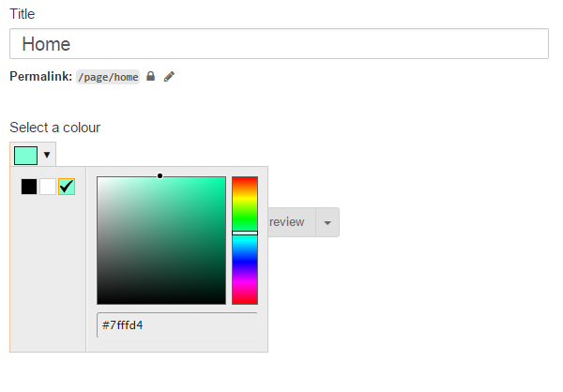Click the partially hidden Preview button
The width and height of the screenshot is (563, 392).
(x=292, y=222)
